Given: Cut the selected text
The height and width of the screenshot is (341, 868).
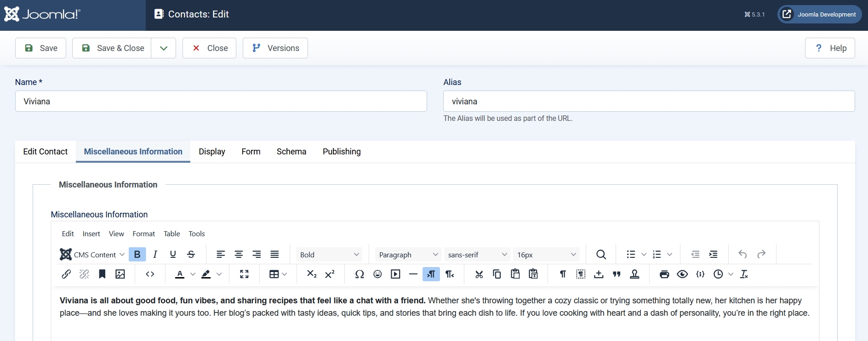Looking at the screenshot, I should 479,274.
